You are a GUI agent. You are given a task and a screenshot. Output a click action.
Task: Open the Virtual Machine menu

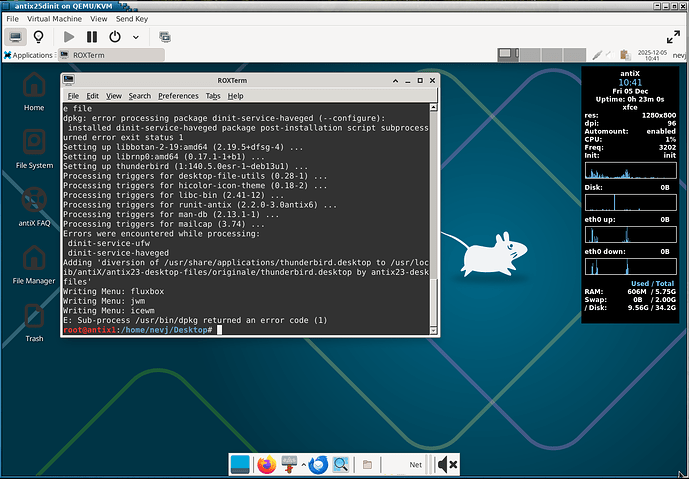pyautogui.click(x=54, y=19)
